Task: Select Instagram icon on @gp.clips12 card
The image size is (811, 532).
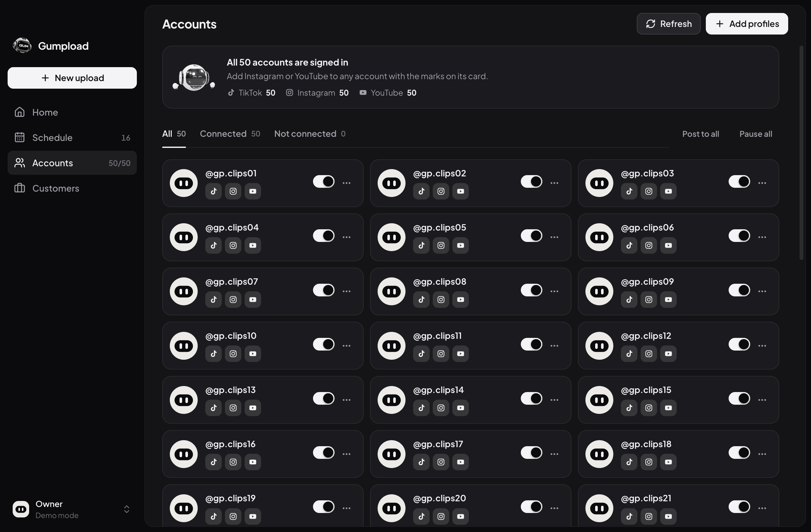Action: [649, 353]
